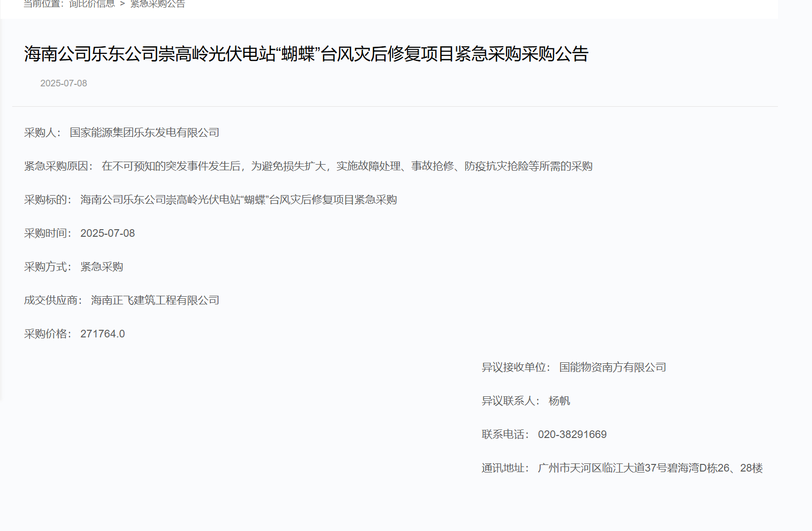Click the 采购方式 value 紧急采购
812x531 pixels.
(102, 267)
